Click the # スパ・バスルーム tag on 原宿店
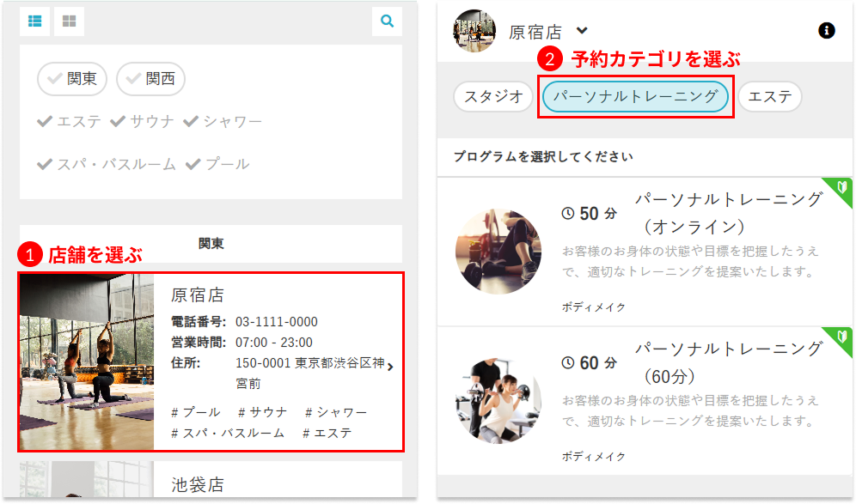 tap(228, 433)
